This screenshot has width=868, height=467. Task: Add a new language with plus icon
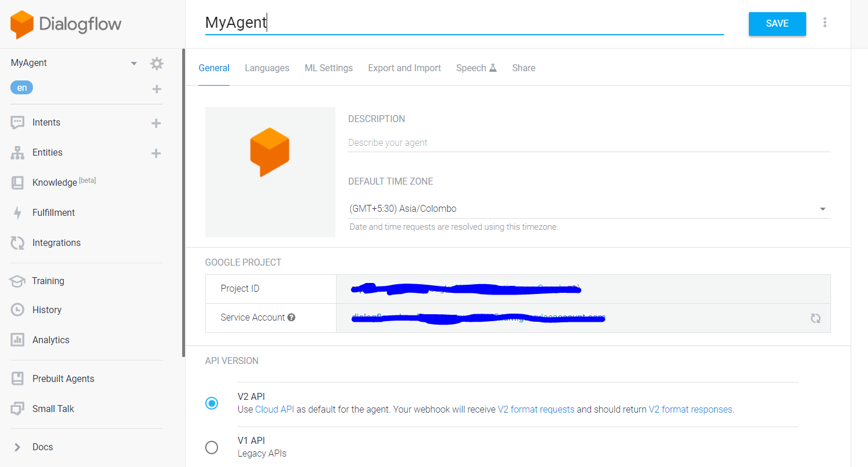[156, 89]
